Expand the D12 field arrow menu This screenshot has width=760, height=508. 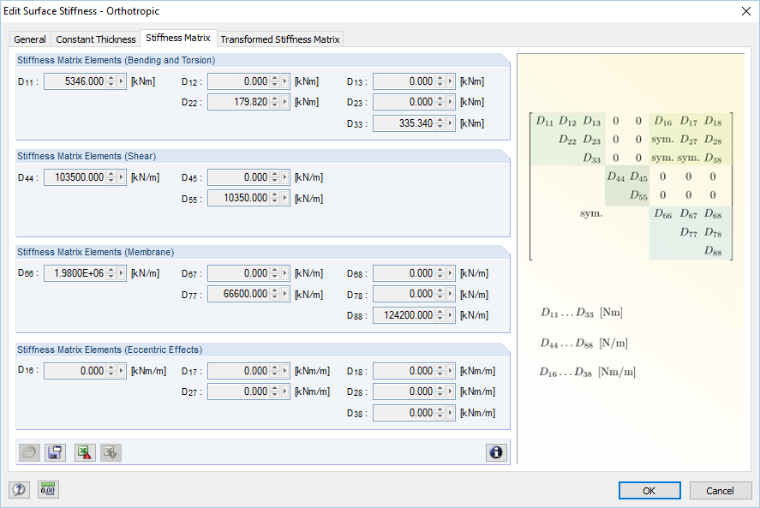(285, 81)
